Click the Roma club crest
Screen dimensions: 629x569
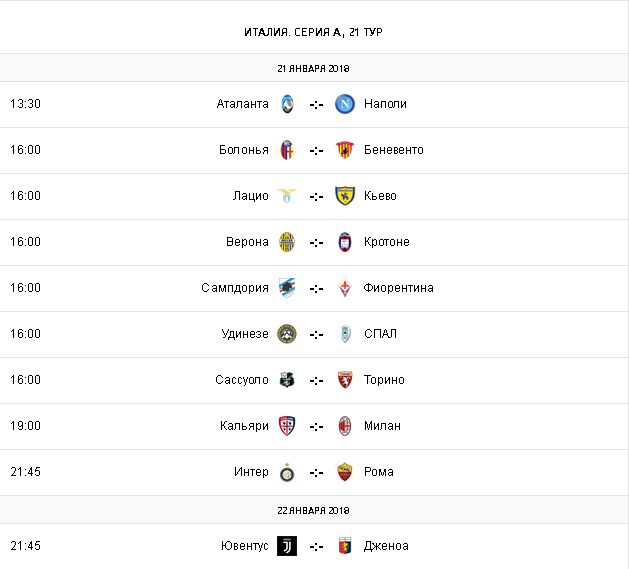(x=345, y=472)
